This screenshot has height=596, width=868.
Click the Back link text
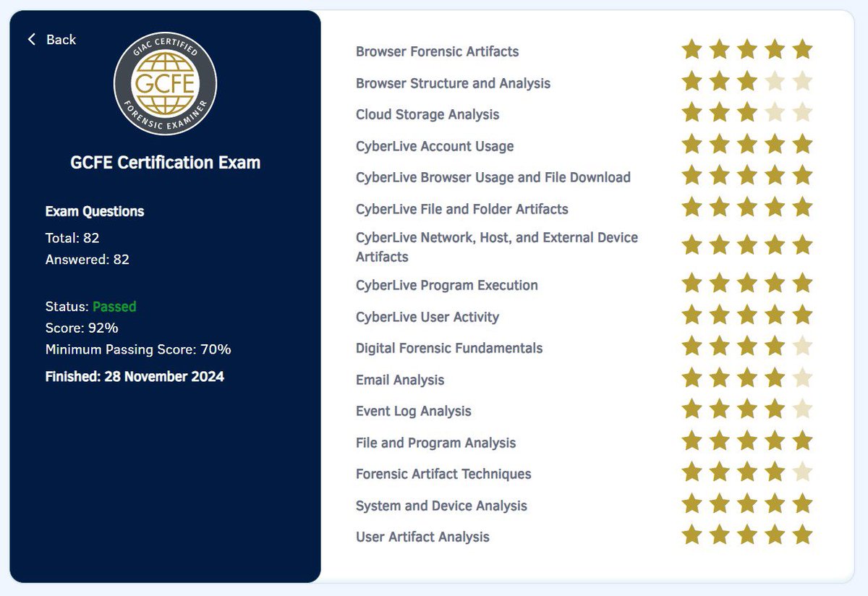click(x=61, y=40)
